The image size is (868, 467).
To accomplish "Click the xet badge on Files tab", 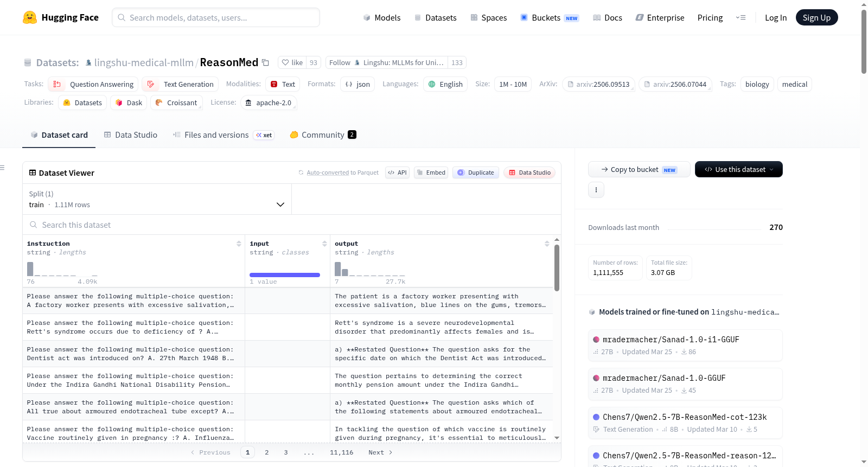I will click(x=264, y=135).
